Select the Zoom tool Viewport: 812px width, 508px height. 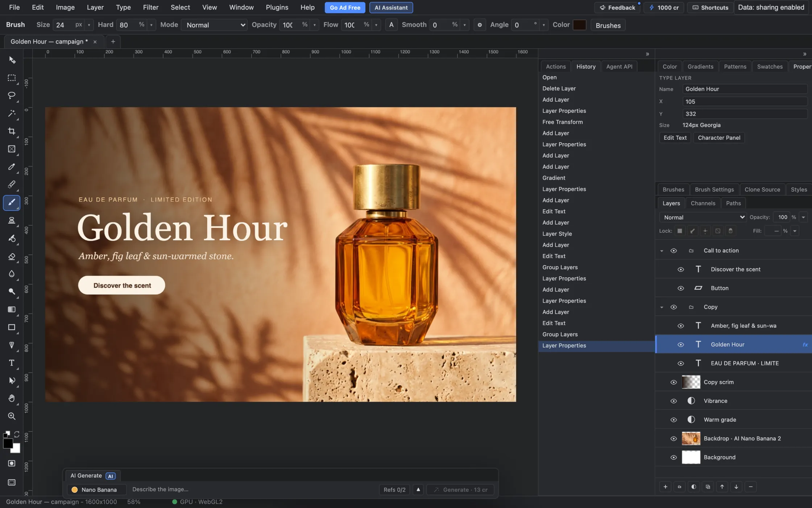(x=12, y=416)
